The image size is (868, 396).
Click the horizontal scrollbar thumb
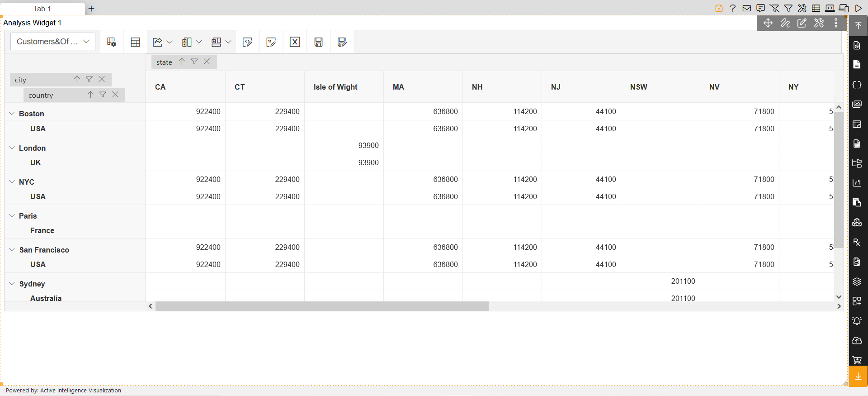point(322,306)
